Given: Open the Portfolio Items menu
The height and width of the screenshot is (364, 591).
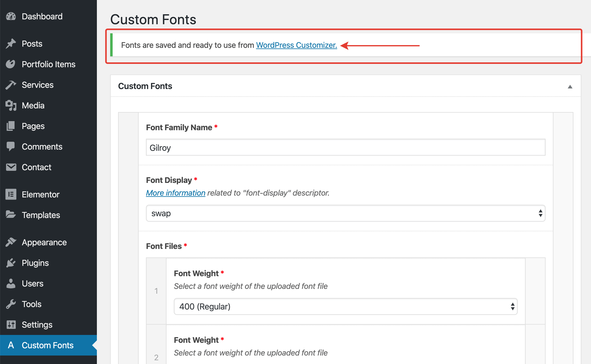Looking at the screenshot, I should (x=48, y=64).
